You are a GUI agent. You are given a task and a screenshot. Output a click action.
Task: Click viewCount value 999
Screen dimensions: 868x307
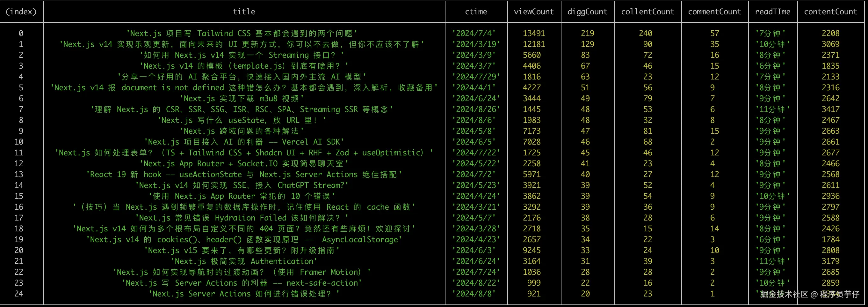(534, 283)
